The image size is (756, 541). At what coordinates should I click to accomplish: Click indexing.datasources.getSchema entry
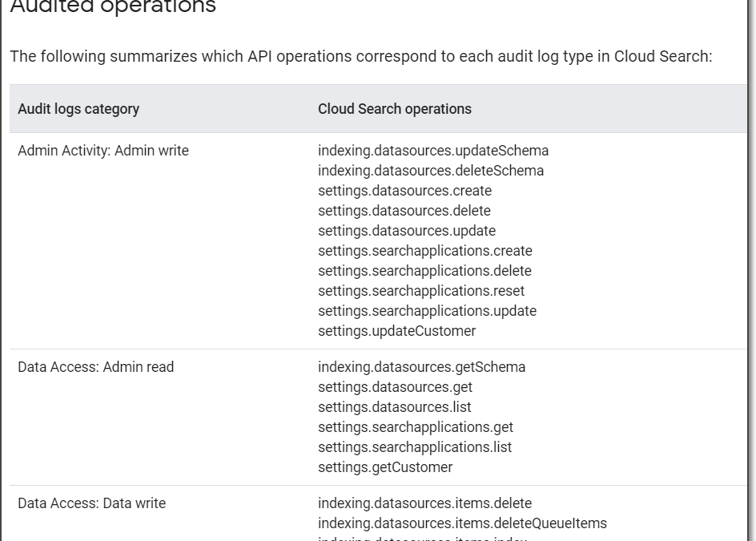[x=421, y=367]
